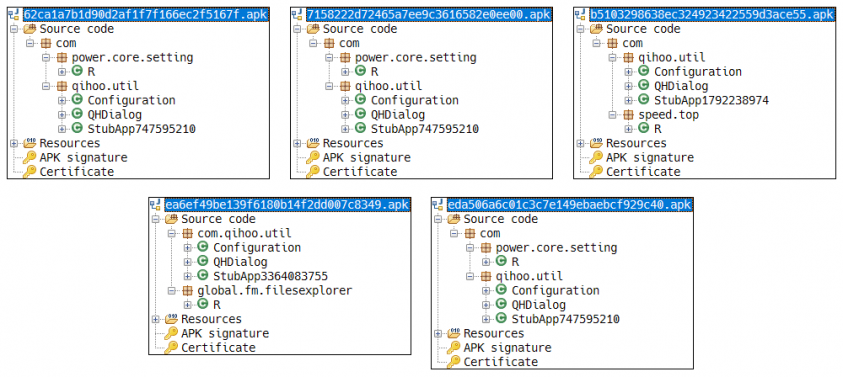Open R class under power.core.setting in 62ca1a tree
The height and width of the screenshot is (377, 843).
91,72
